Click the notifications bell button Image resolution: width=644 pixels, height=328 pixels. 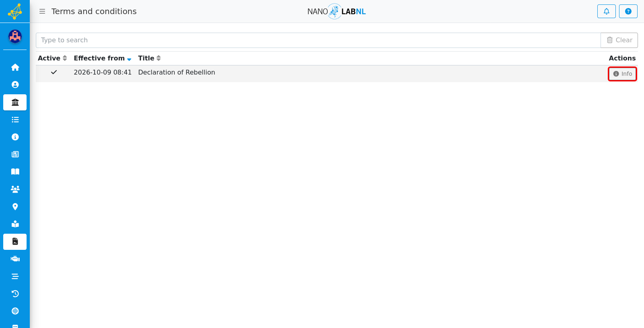(606, 11)
